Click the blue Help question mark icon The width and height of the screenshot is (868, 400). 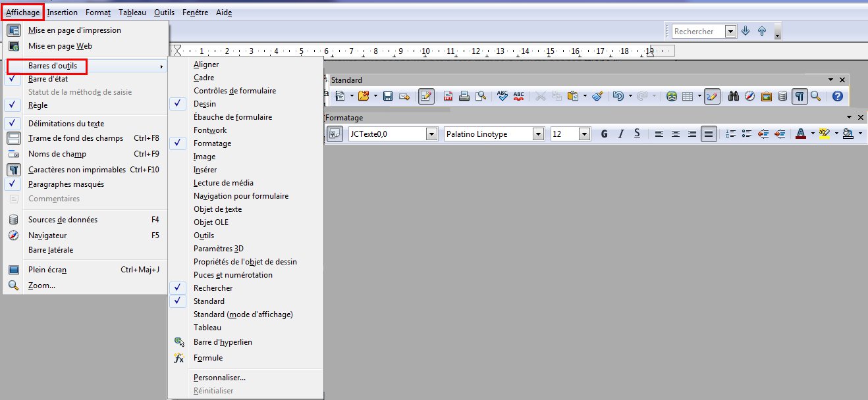[837, 96]
